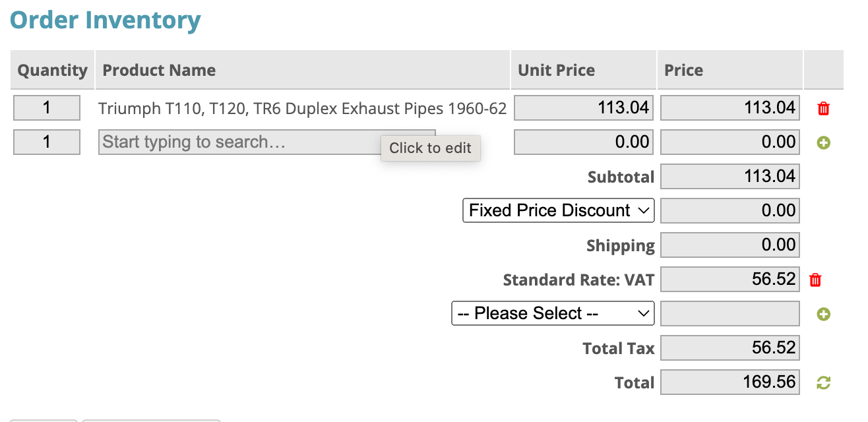Click the Total Tax value field

[729, 348]
